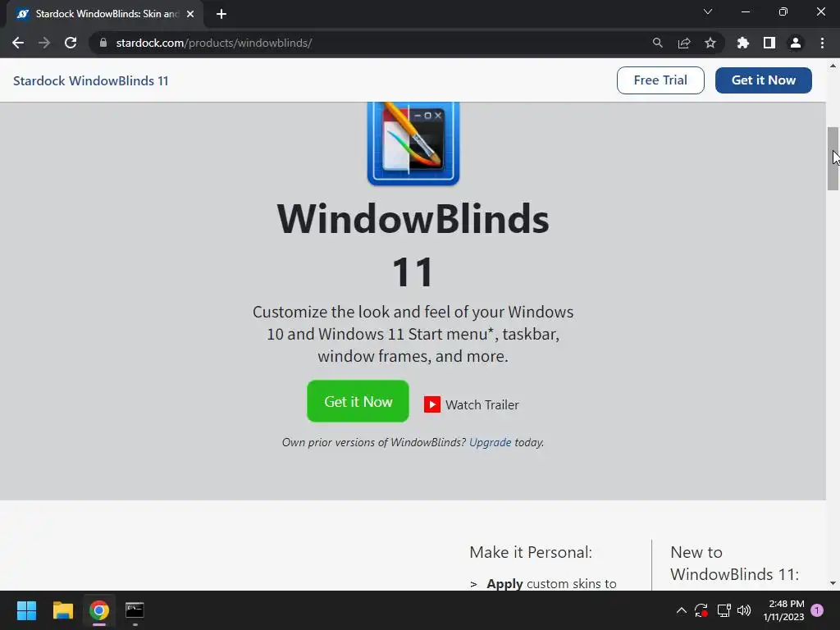The height and width of the screenshot is (630, 840).
Task: Click the 'WindowBlinds 11' main heading
Action: [x=413, y=245]
